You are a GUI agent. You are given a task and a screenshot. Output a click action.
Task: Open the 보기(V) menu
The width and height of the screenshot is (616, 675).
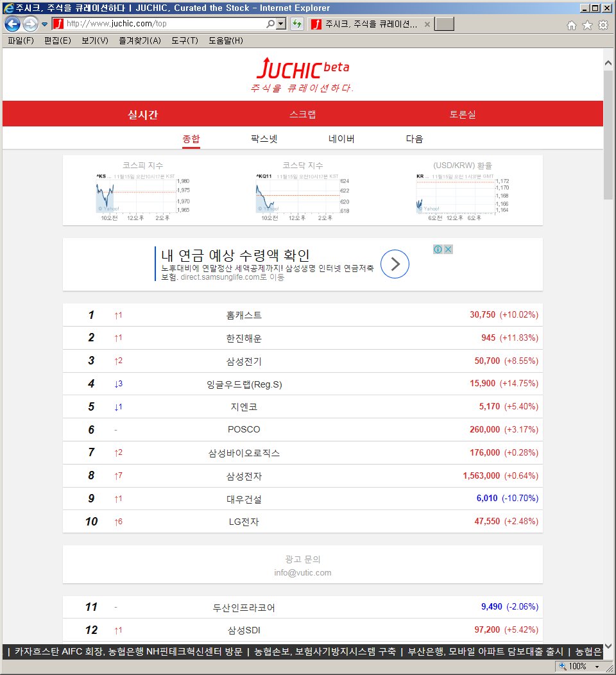point(95,40)
